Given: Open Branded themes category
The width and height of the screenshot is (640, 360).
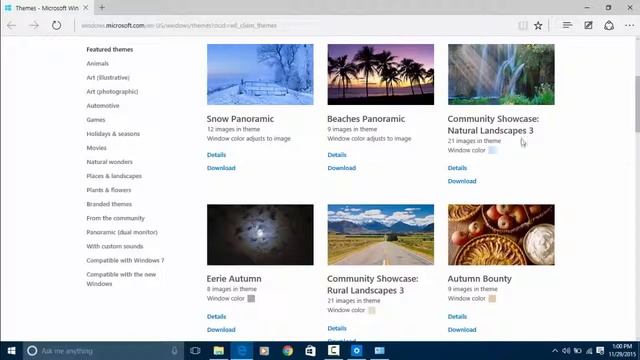Looking at the screenshot, I should click(x=109, y=204).
